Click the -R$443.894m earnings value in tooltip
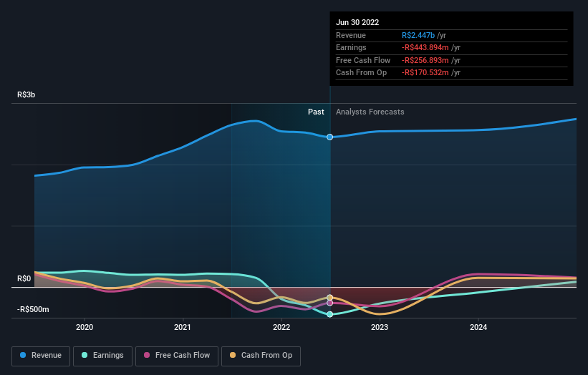Screen dimensions: 588x375 coord(425,47)
